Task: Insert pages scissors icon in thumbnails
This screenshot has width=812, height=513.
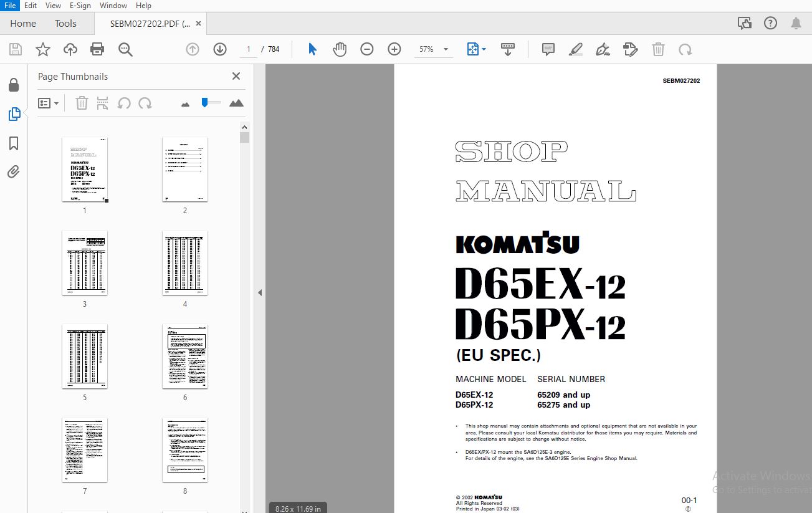Action: point(103,103)
